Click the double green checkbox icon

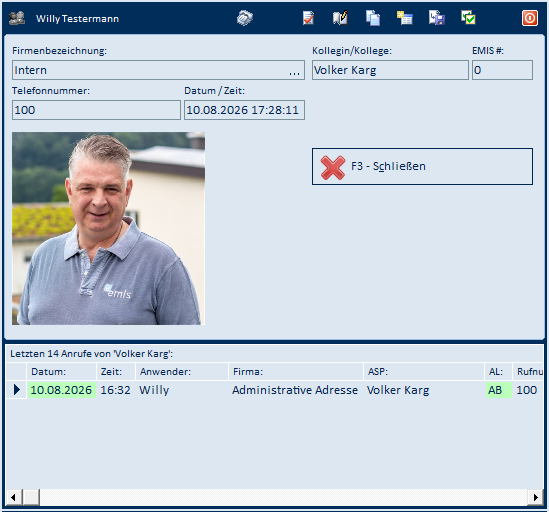(x=468, y=18)
